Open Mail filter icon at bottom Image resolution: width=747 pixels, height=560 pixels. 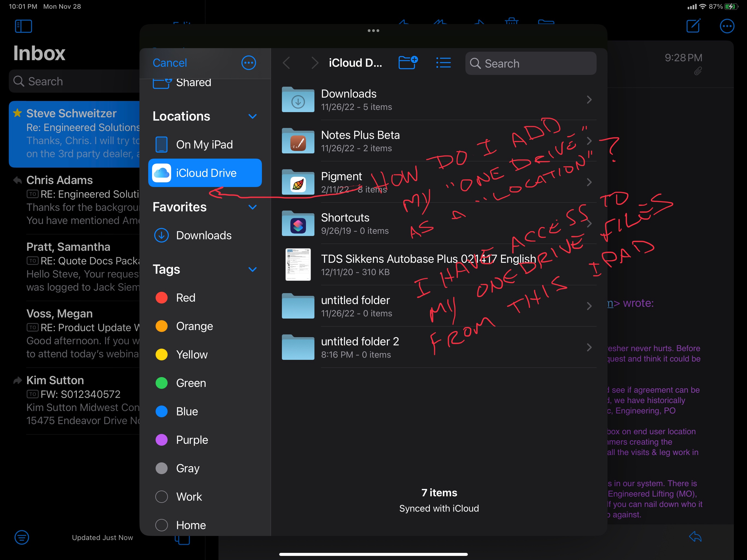pyautogui.click(x=22, y=537)
